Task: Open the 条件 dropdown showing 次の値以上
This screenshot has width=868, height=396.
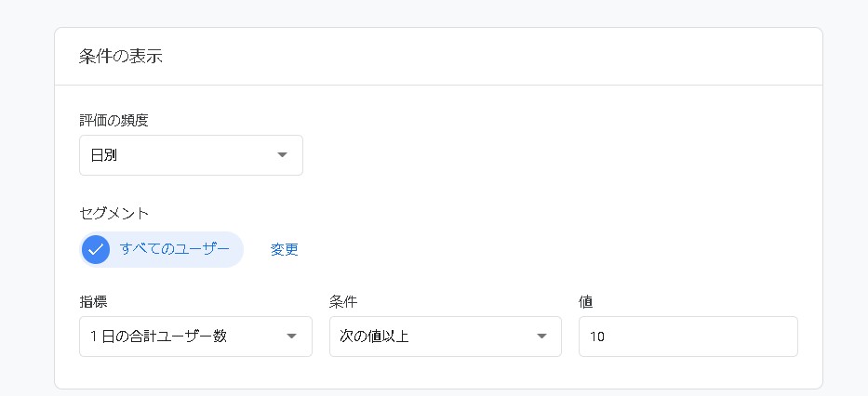Action: pos(445,337)
